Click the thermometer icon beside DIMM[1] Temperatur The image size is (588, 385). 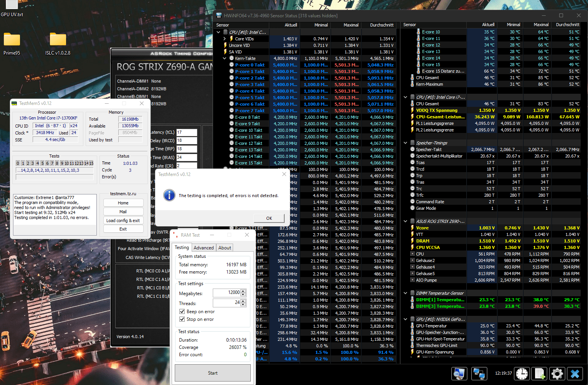pos(412,300)
